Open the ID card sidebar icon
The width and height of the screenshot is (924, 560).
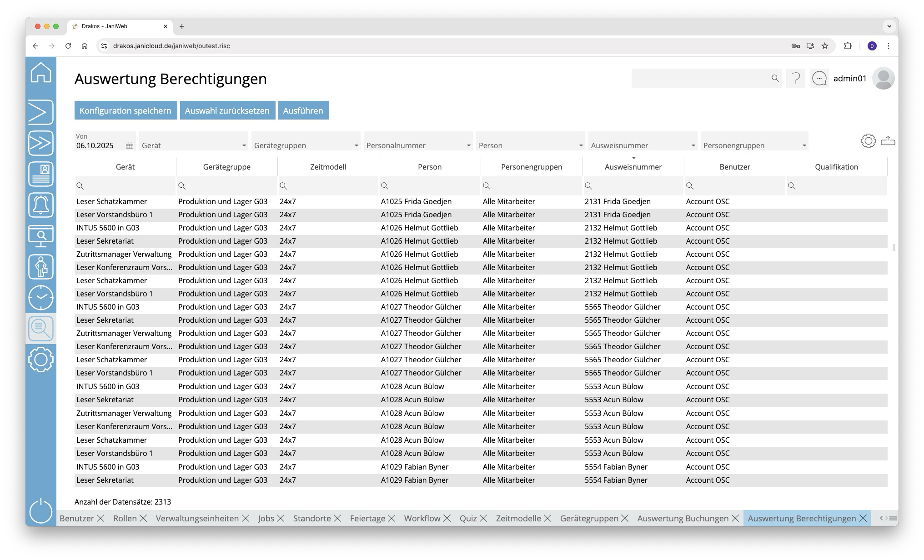(x=41, y=174)
